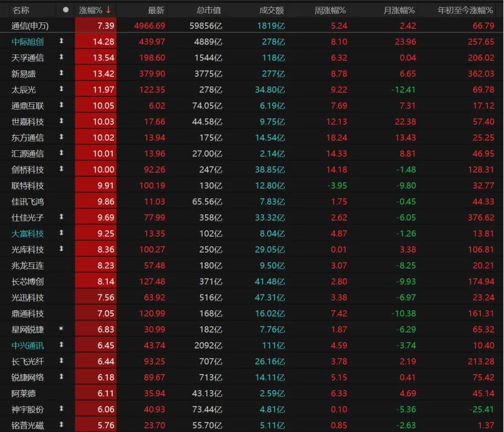Image resolution: width=504 pixels, height=432 pixels.
Task: Click the star-shaped icon next to 星网锐捷
Action: click(x=61, y=328)
